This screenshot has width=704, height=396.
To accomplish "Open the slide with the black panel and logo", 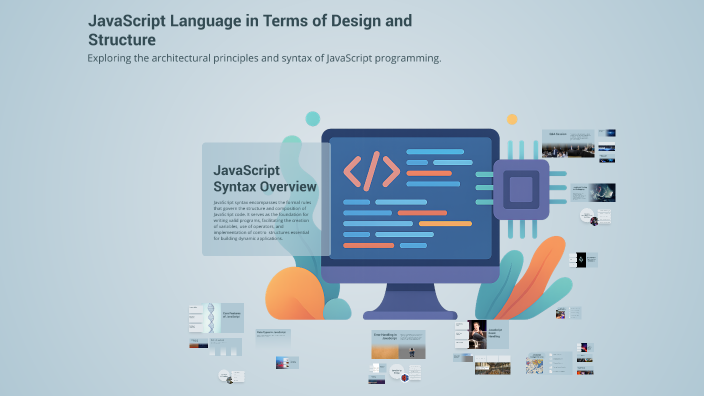I will point(583,260).
